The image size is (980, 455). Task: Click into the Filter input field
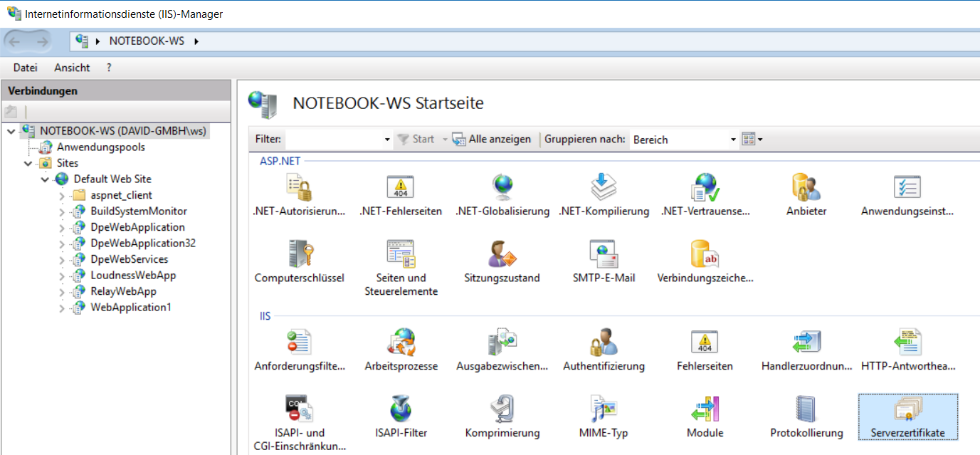333,140
